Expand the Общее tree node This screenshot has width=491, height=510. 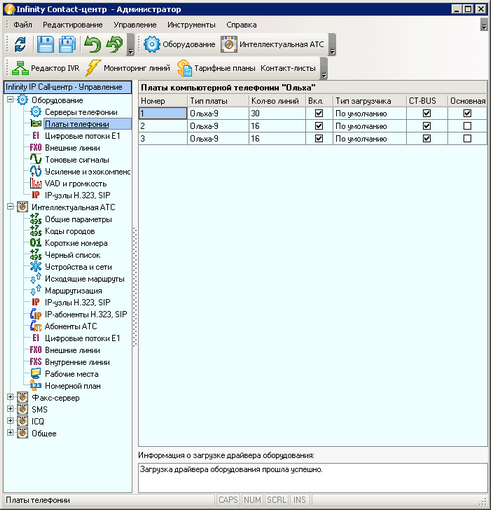[10, 433]
